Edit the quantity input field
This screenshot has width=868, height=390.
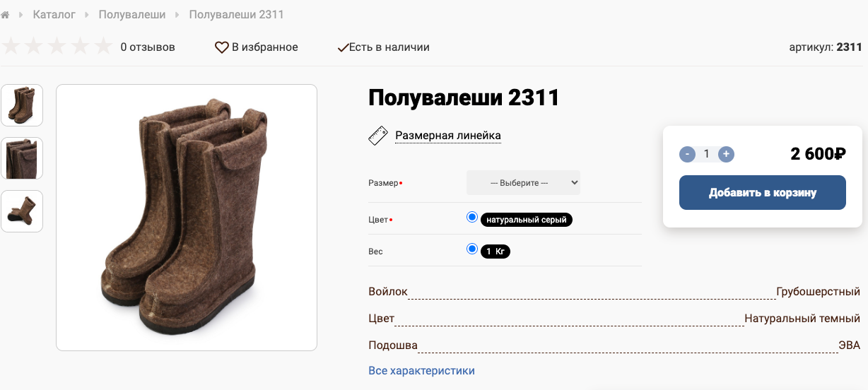[x=706, y=154]
